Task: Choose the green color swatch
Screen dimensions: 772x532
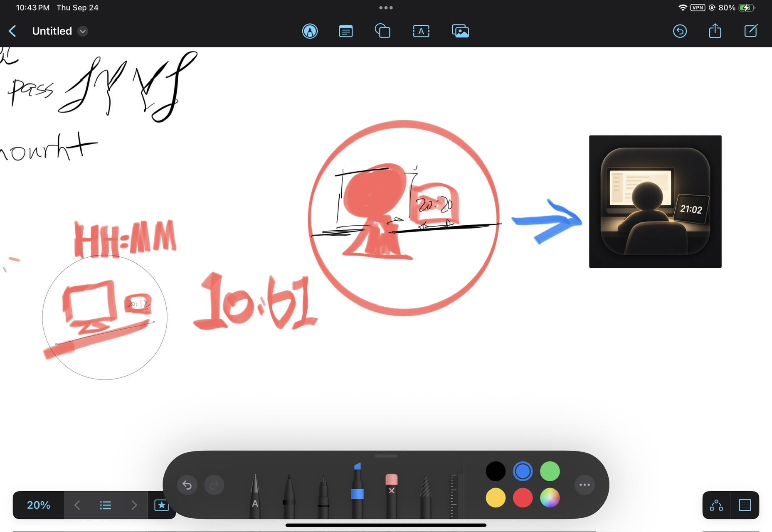Action: [x=550, y=471]
